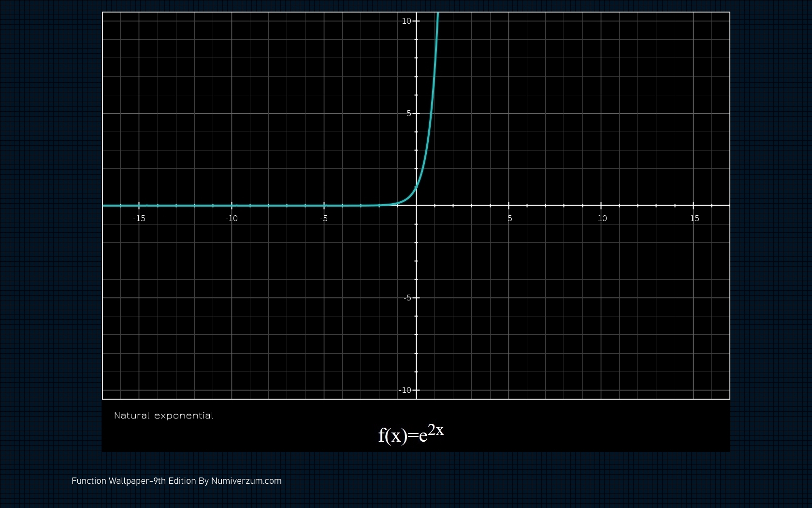Click the teal curve at height y=5
This screenshot has height=508, width=812.
click(x=431, y=113)
